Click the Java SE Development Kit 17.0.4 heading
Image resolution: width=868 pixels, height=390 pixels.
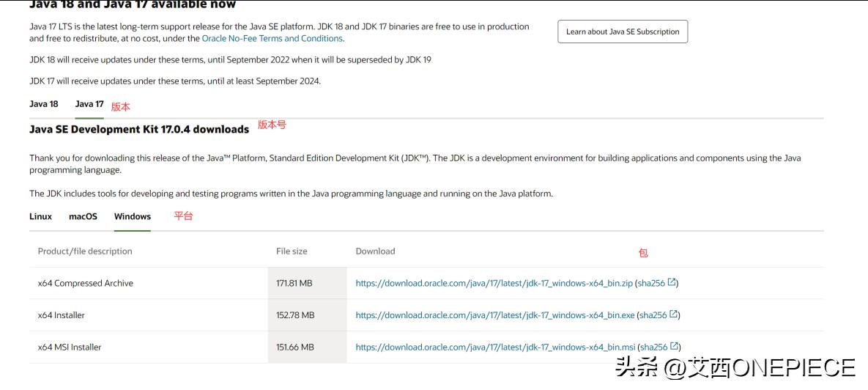tap(139, 130)
